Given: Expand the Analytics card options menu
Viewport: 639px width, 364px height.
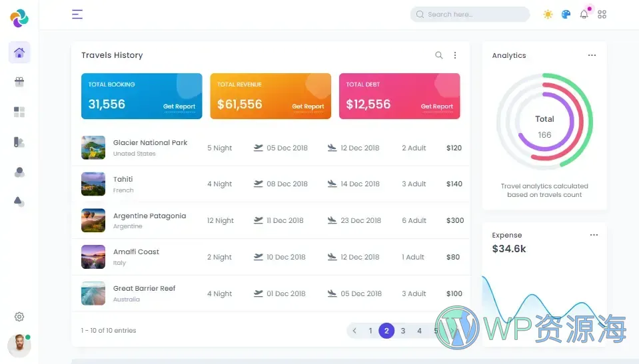Looking at the screenshot, I should [x=592, y=55].
